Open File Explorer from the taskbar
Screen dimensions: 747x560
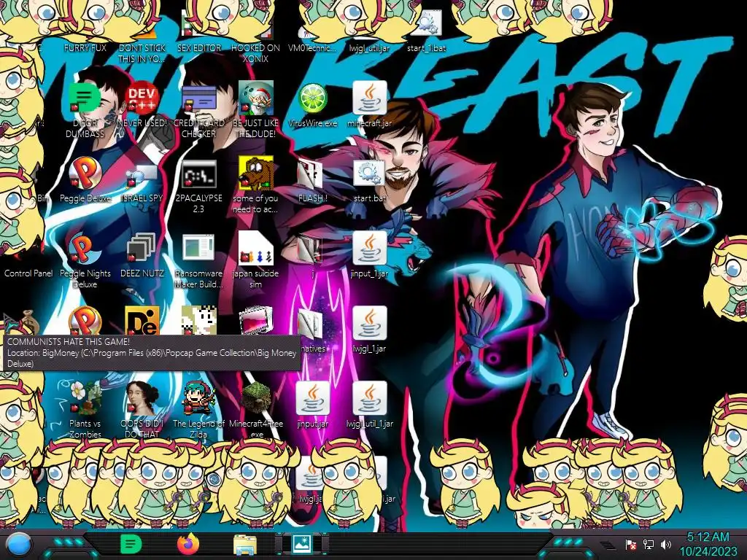tap(245, 545)
